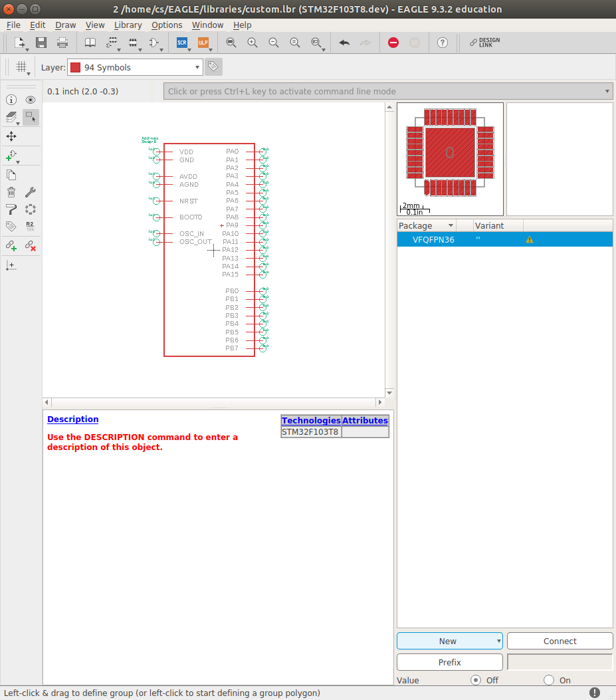Open the Edit menu

pyautogui.click(x=37, y=25)
